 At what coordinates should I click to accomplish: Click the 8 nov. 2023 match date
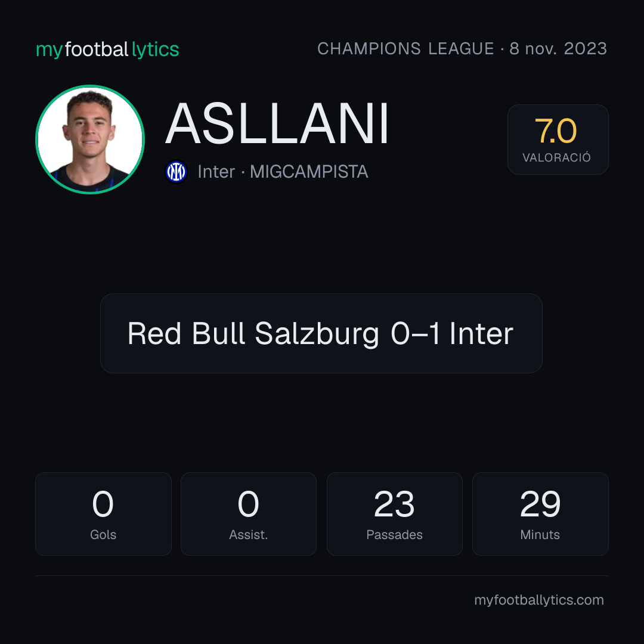[x=558, y=49]
